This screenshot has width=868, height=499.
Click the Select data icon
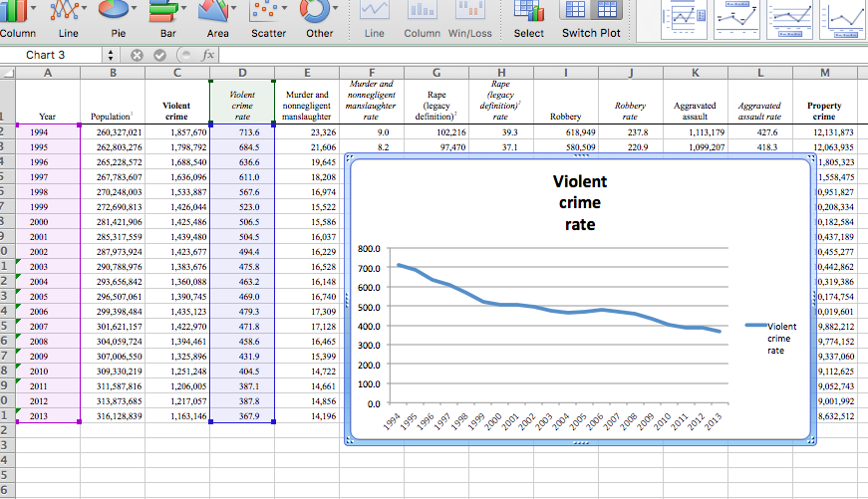(x=528, y=12)
